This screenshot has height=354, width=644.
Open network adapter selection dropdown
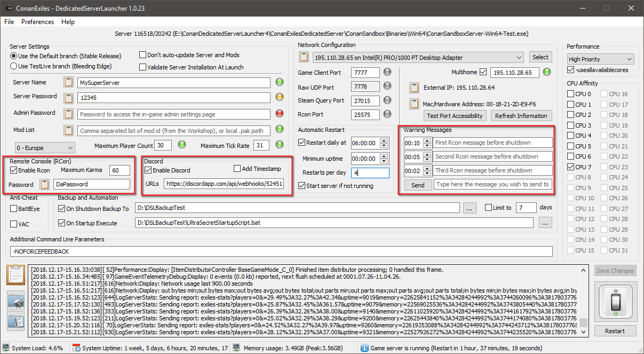click(418, 58)
